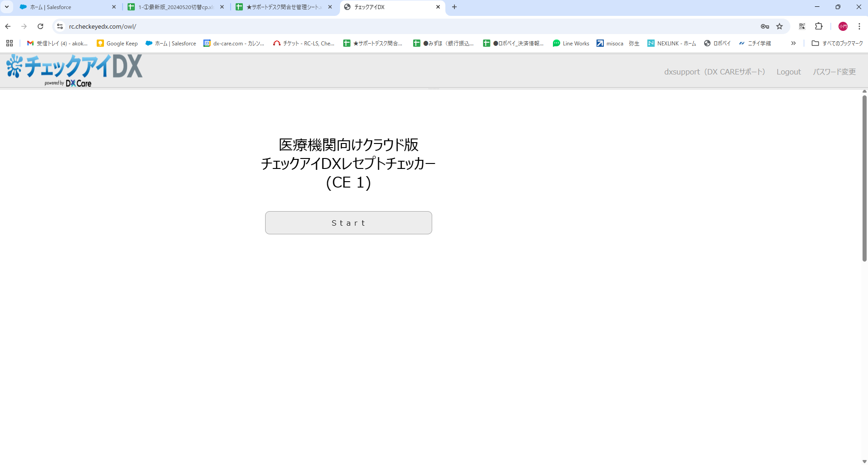This screenshot has height=465, width=868.
Task: Open the すべてのブックマーク folder
Action: [x=837, y=44]
